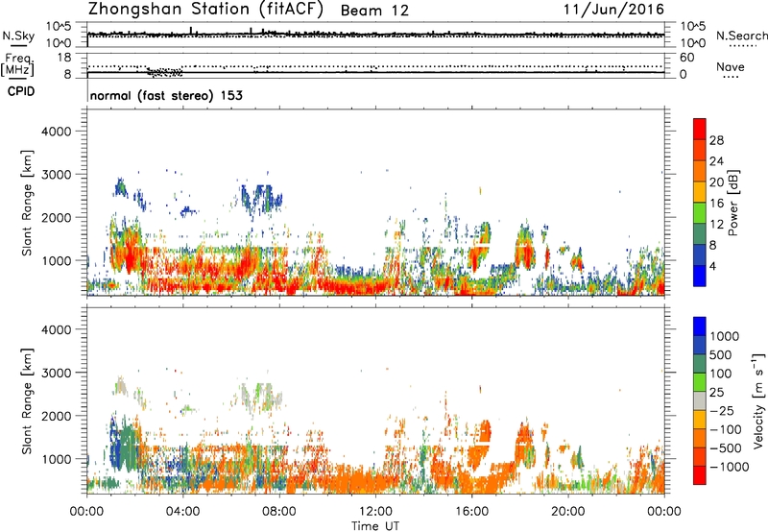
Task: Click the dotted line sample under 'Nave'
Action: coord(731,77)
